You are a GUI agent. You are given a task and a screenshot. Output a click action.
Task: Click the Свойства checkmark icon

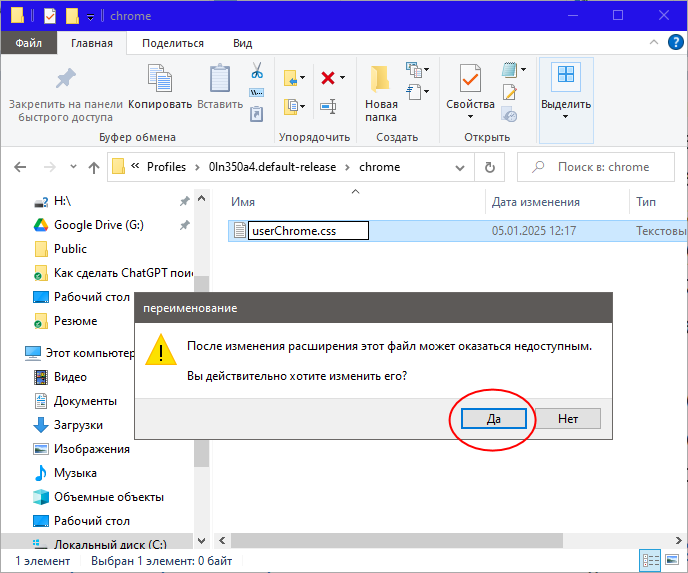470,78
